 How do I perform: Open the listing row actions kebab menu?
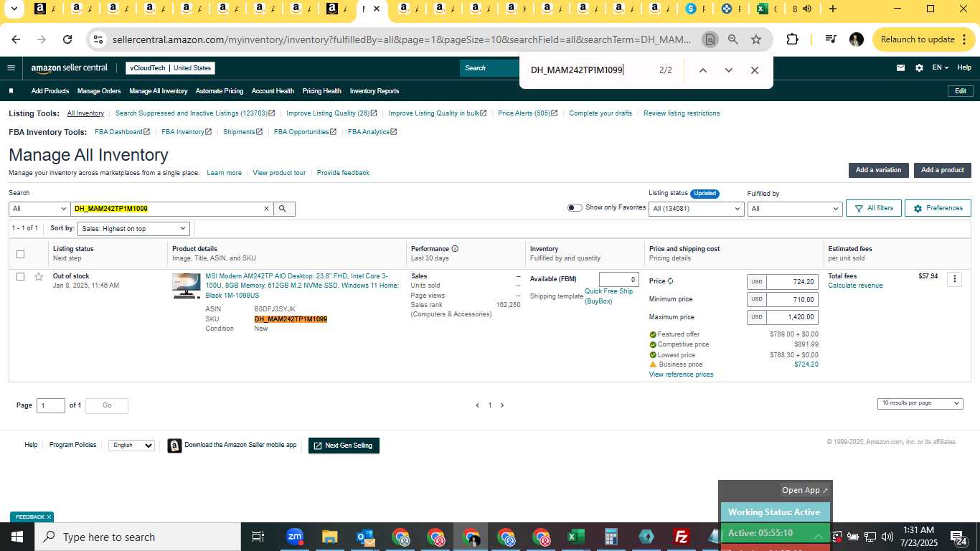954,279
